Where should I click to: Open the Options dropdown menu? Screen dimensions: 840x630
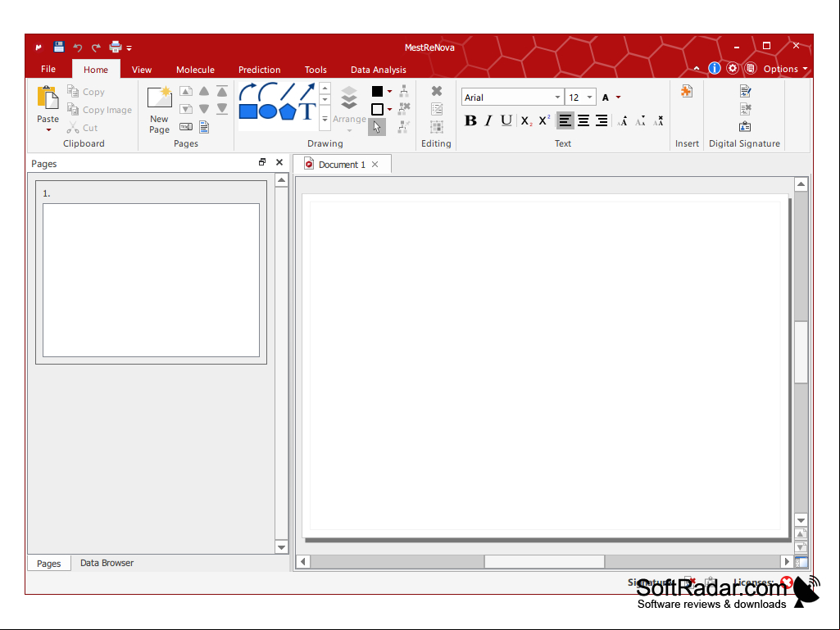(x=785, y=69)
